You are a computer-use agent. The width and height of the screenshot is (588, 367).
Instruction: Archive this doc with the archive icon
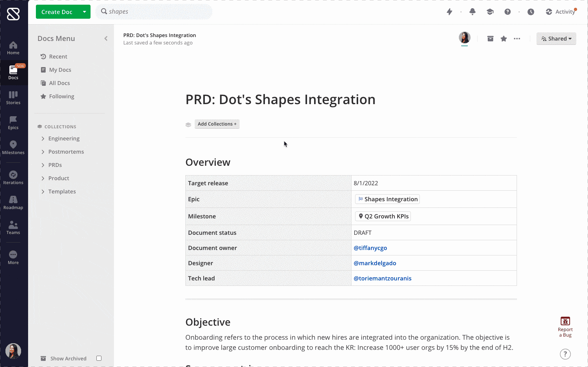click(x=490, y=39)
